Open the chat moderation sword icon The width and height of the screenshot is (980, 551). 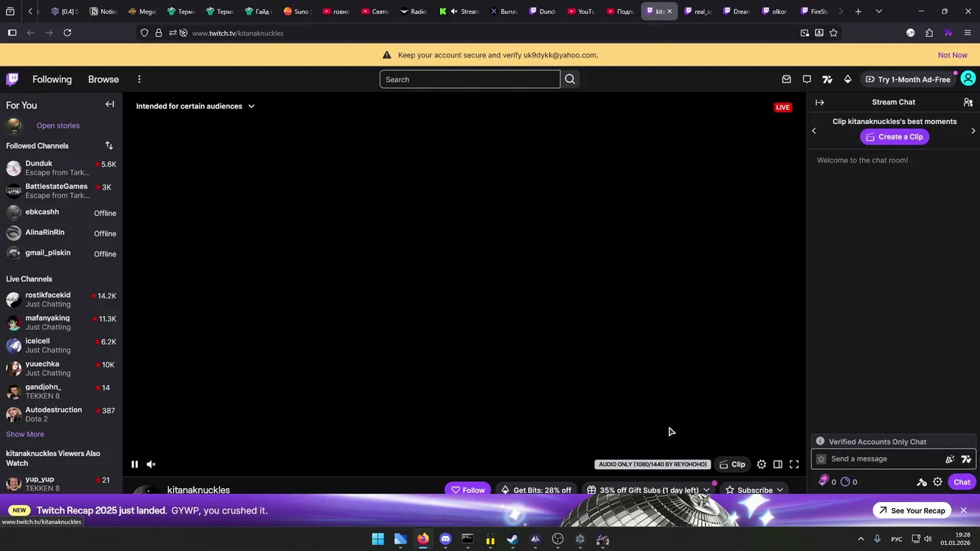(922, 482)
